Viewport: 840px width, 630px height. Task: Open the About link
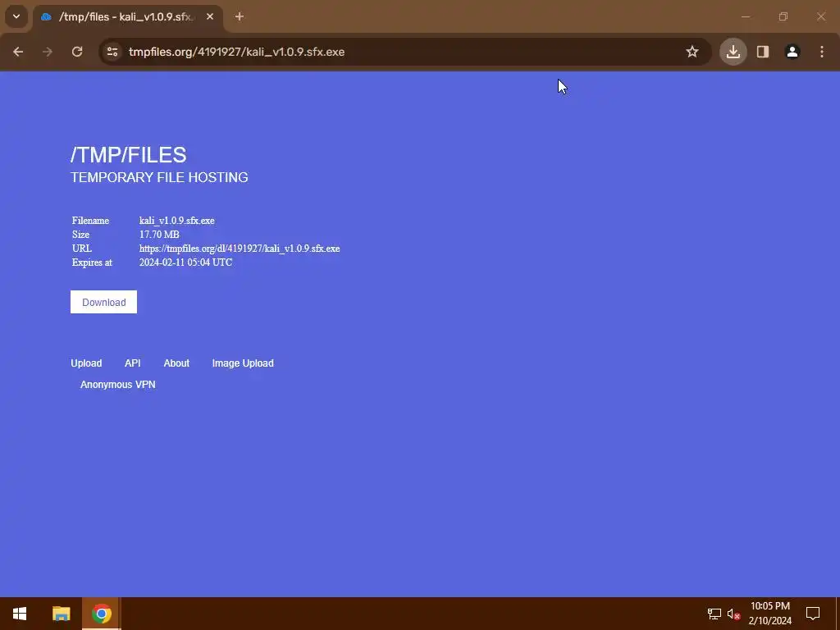(x=176, y=363)
